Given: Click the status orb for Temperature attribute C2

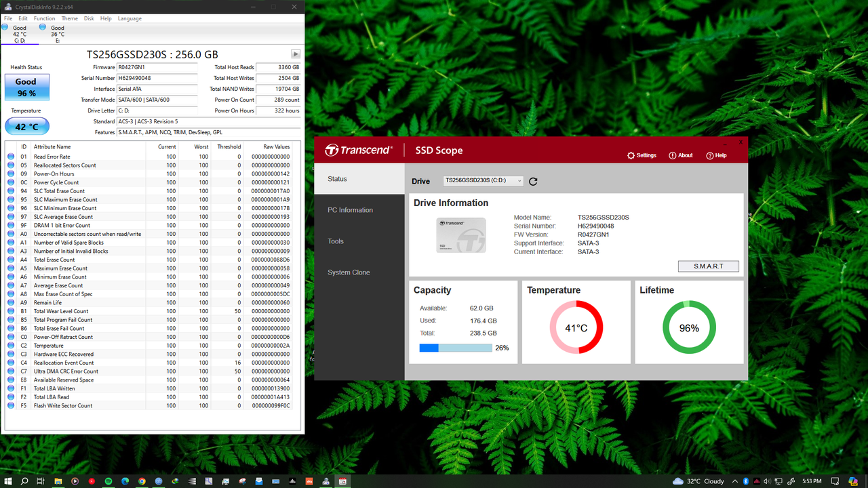Looking at the screenshot, I should click(x=11, y=346).
